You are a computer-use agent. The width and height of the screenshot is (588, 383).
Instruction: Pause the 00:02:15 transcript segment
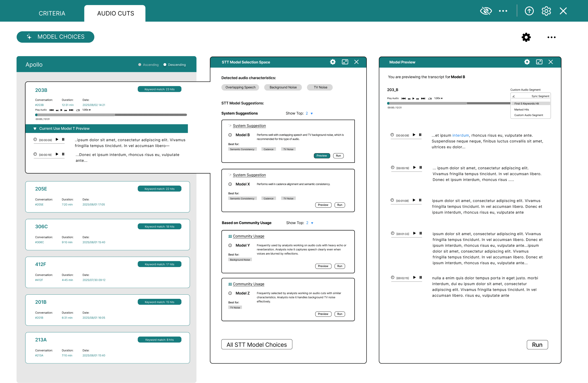[x=421, y=277]
